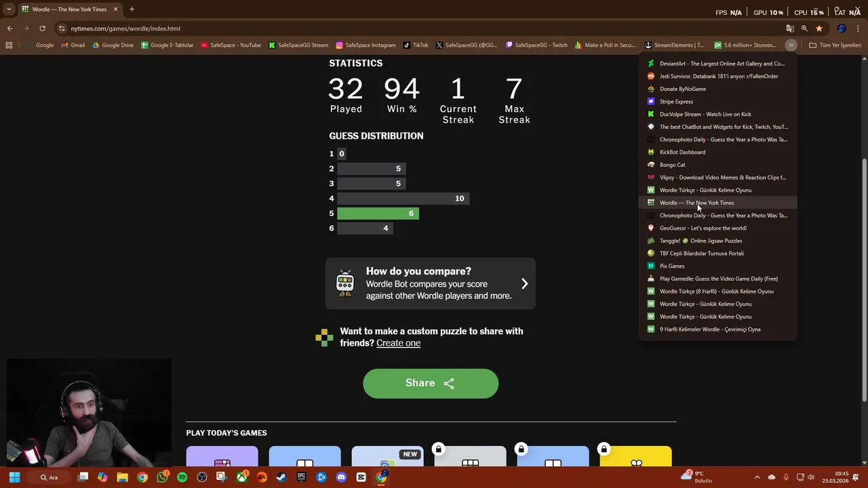Open Play Gamedle bookmark
The image size is (868, 488).
(x=717, y=279)
